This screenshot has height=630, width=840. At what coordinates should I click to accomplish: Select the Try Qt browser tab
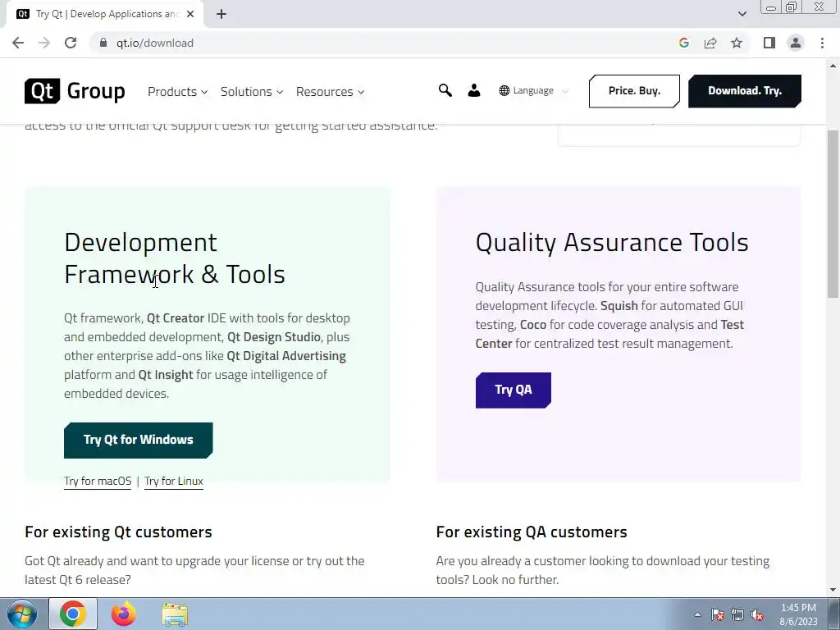click(x=104, y=14)
